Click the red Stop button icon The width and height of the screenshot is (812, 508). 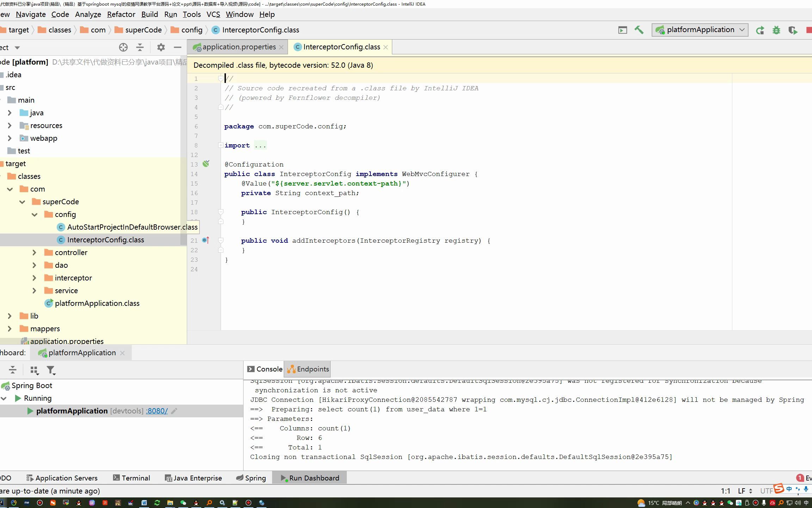(x=809, y=30)
